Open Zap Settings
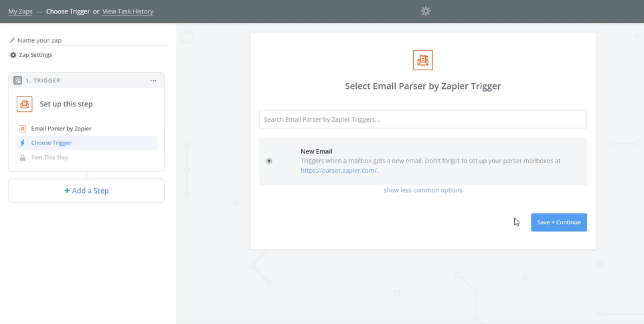The width and height of the screenshot is (644, 324). (x=31, y=55)
